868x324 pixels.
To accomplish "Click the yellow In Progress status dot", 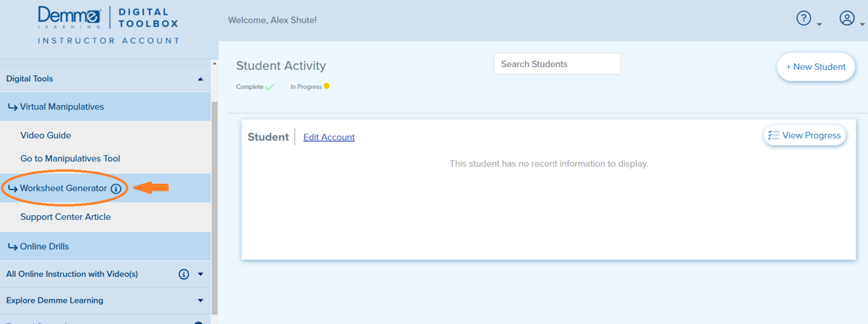I will 327,86.
